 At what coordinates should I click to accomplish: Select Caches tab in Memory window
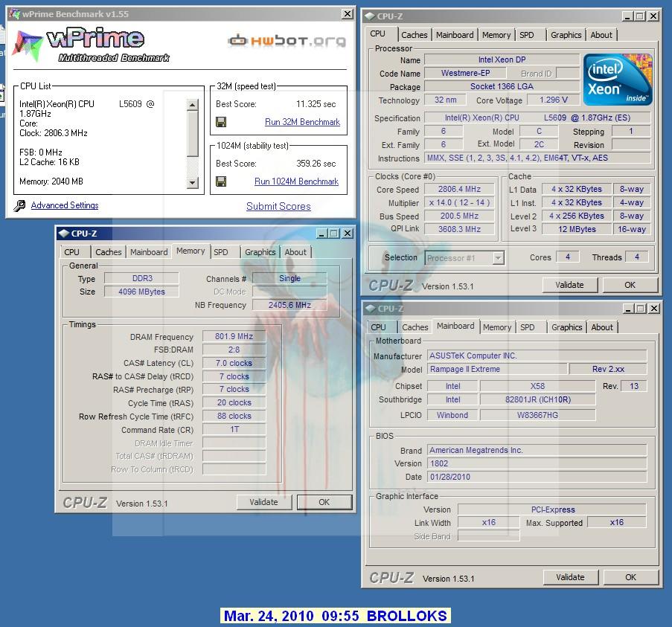click(109, 252)
